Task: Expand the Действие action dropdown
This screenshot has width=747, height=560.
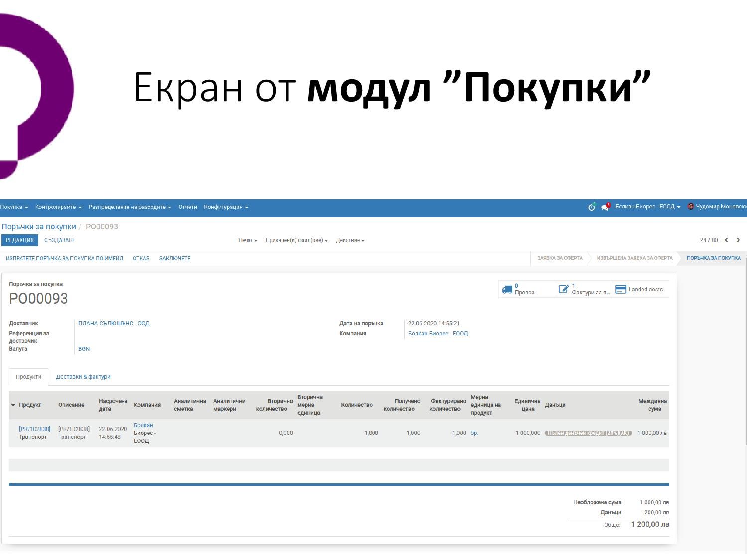Action: click(x=350, y=240)
